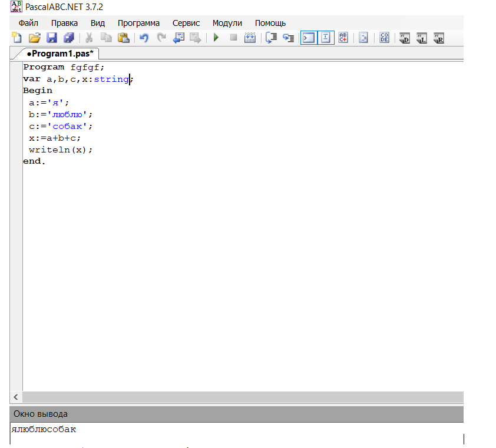The image size is (496, 448).
Task: Click the Open file folder icon
Action: click(x=35, y=38)
